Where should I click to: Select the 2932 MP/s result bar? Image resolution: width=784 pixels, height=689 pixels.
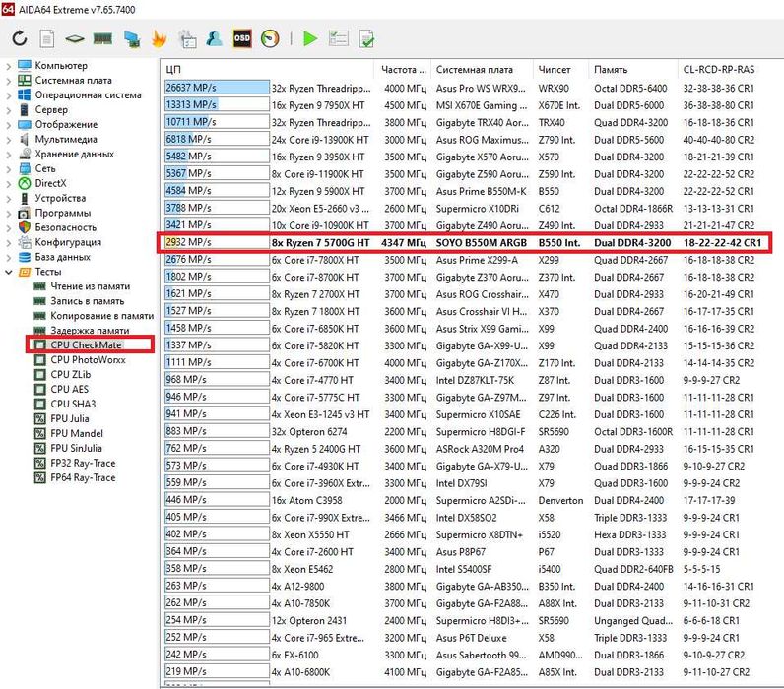(217, 242)
